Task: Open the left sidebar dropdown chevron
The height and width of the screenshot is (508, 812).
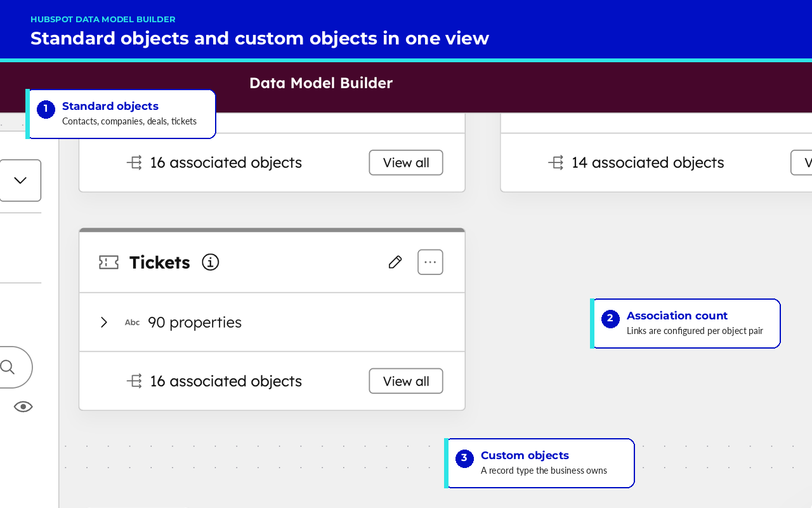Action: click(x=20, y=180)
